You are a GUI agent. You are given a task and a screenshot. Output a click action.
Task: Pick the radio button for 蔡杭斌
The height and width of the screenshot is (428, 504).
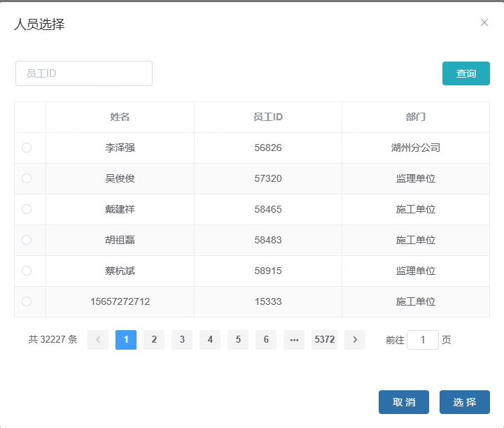[x=27, y=271]
